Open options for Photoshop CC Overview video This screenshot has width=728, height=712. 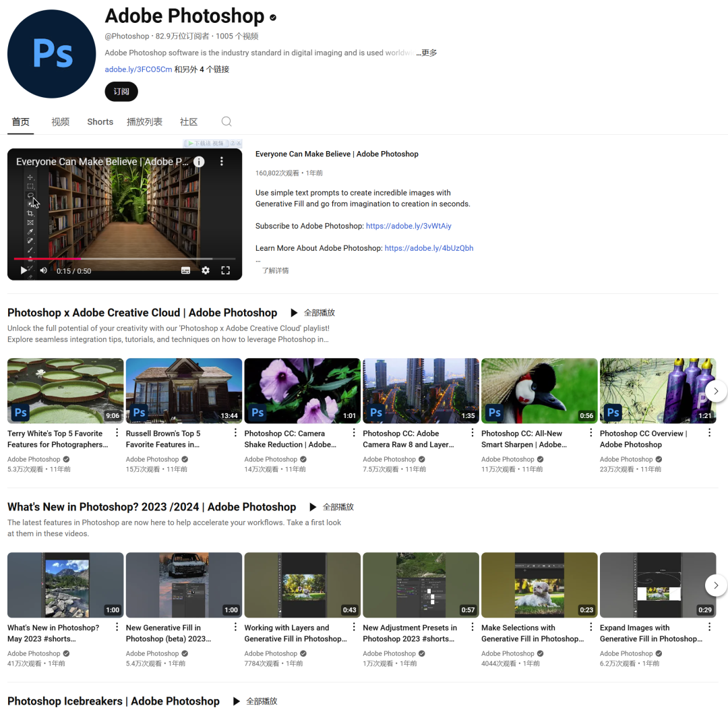[x=709, y=433]
